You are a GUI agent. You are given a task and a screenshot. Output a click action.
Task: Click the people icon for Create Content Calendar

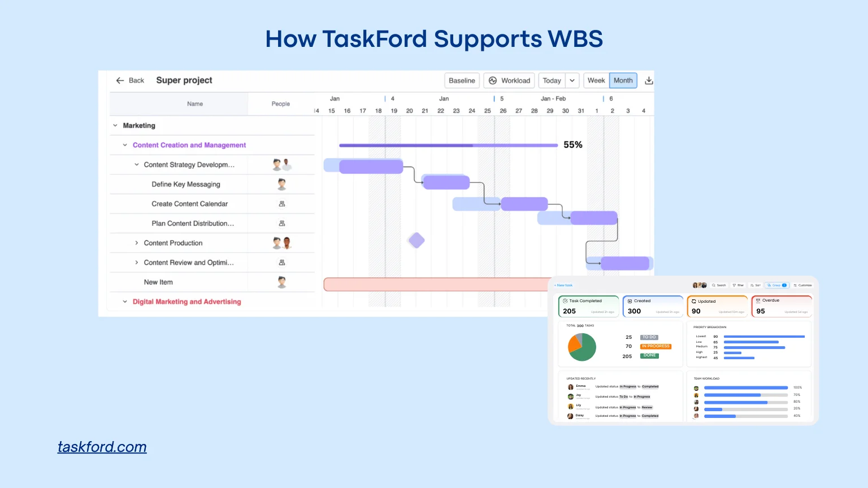pyautogui.click(x=281, y=204)
